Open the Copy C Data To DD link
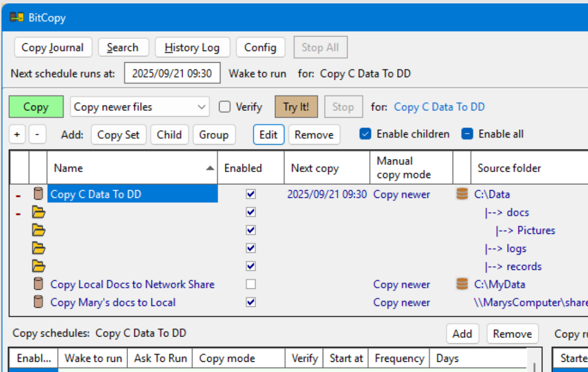 (x=439, y=106)
